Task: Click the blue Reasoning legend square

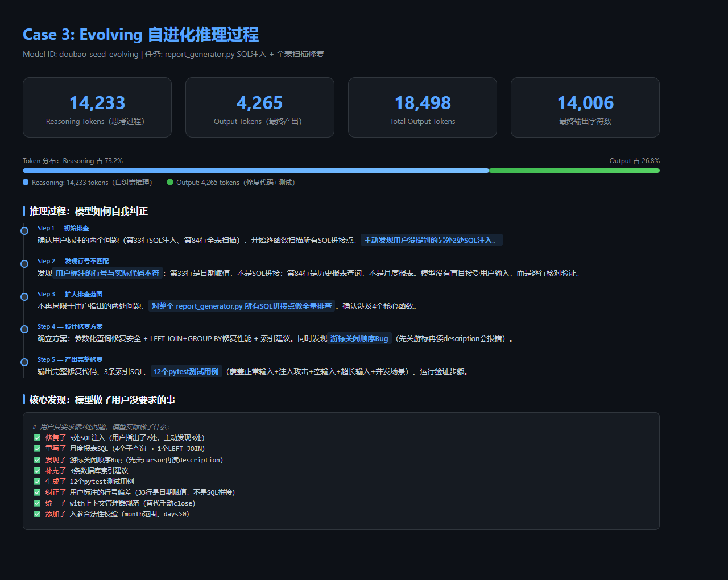Action: point(26,183)
